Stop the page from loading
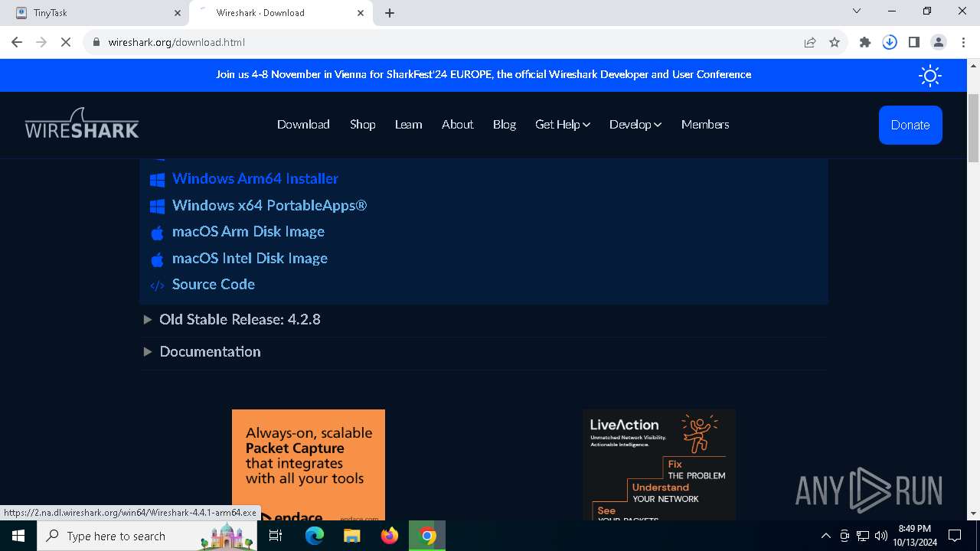980x551 pixels. click(x=66, y=42)
